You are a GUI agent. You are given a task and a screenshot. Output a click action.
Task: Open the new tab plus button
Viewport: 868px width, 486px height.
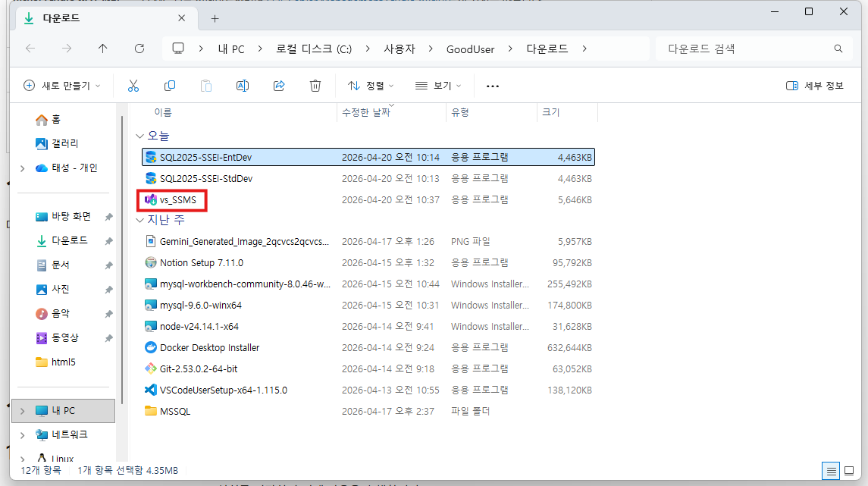pos(215,18)
